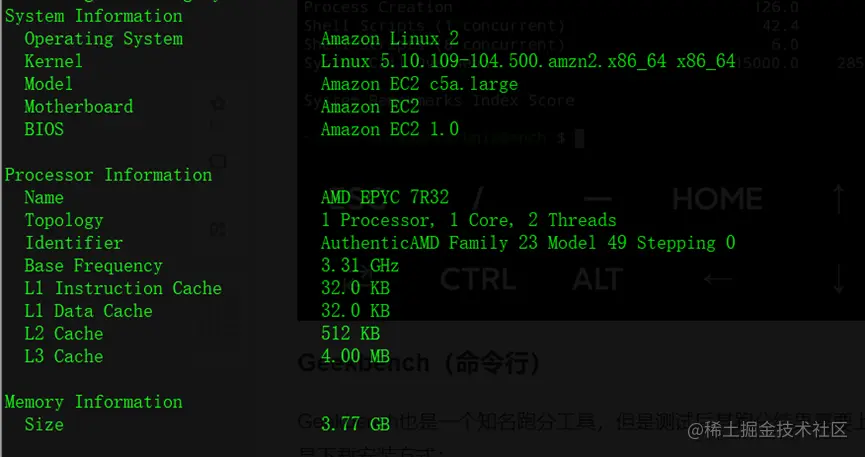Click the faded slash key
The image size is (865, 457).
[x=478, y=199]
